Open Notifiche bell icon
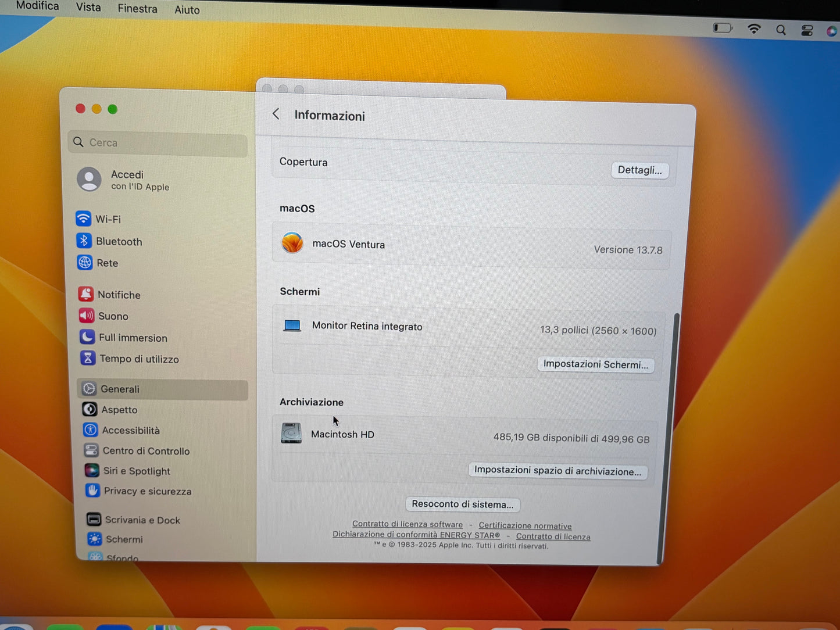This screenshot has height=630, width=840. pos(86,294)
